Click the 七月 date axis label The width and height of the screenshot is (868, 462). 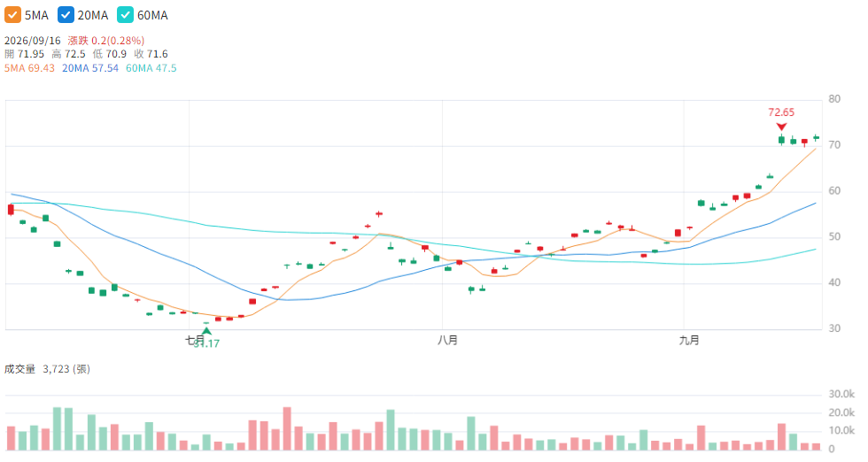[x=194, y=340]
